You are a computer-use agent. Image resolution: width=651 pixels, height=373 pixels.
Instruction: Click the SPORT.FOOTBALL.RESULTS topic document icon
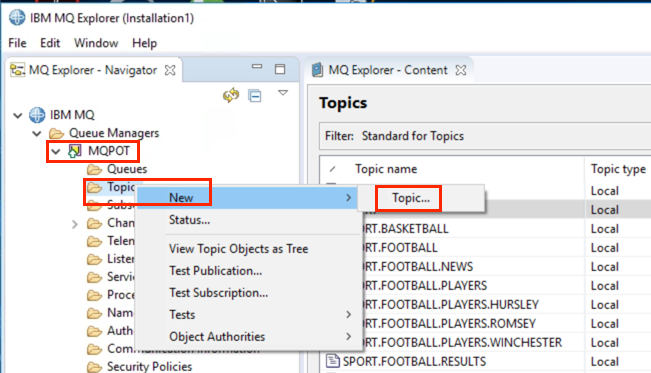click(333, 361)
